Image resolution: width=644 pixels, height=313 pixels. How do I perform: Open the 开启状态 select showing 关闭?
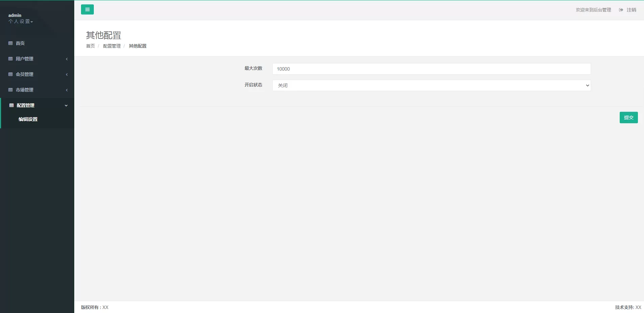click(431, 85)
